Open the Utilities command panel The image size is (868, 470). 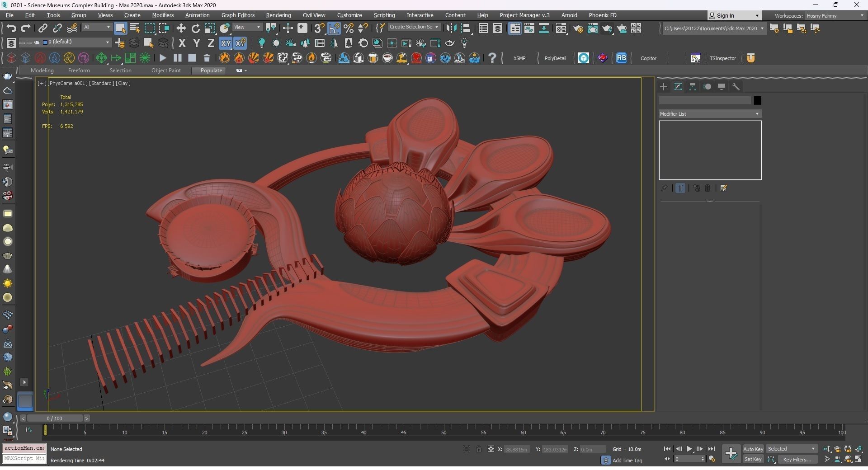(736, 87)
